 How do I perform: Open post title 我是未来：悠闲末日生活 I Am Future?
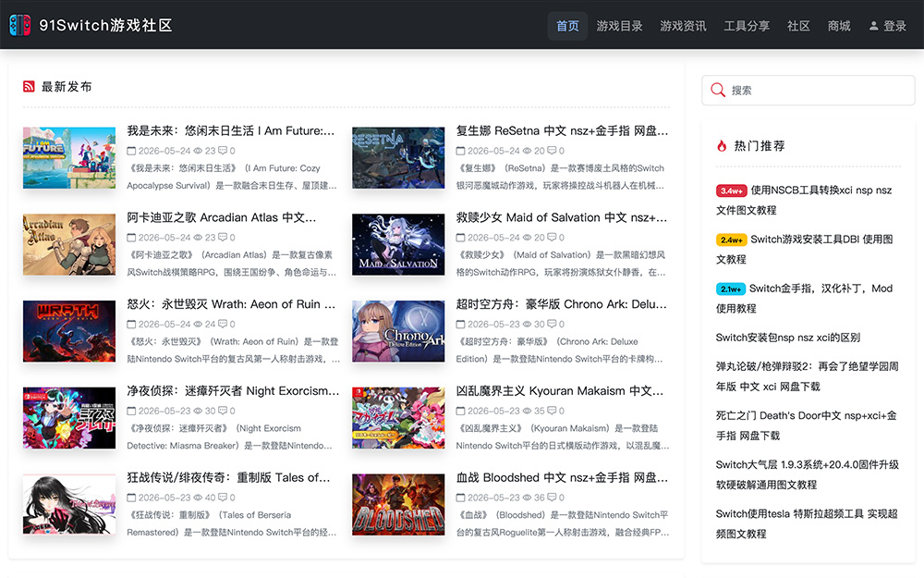point(231,131)
